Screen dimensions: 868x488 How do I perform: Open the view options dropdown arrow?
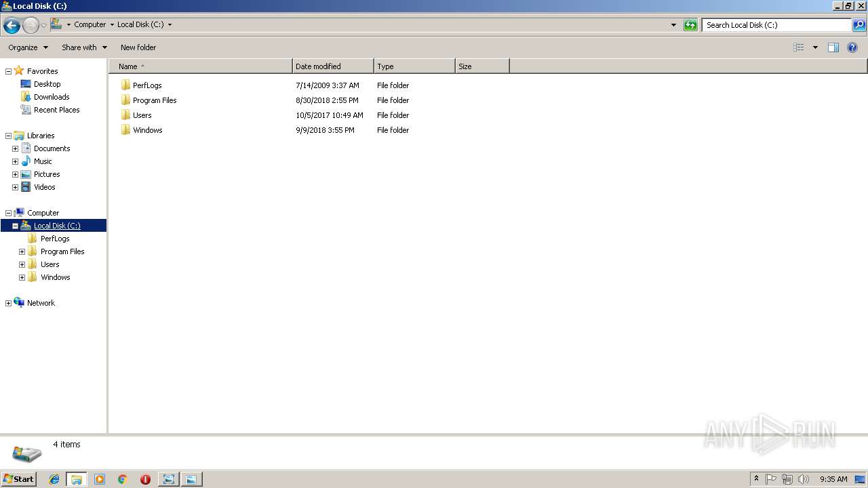pos(815,47)
